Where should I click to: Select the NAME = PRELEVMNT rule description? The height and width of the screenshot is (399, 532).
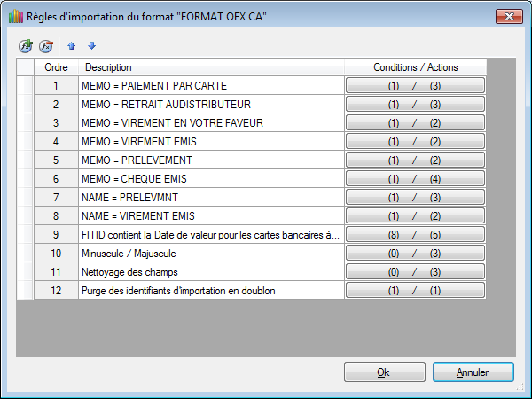point(210,198)
